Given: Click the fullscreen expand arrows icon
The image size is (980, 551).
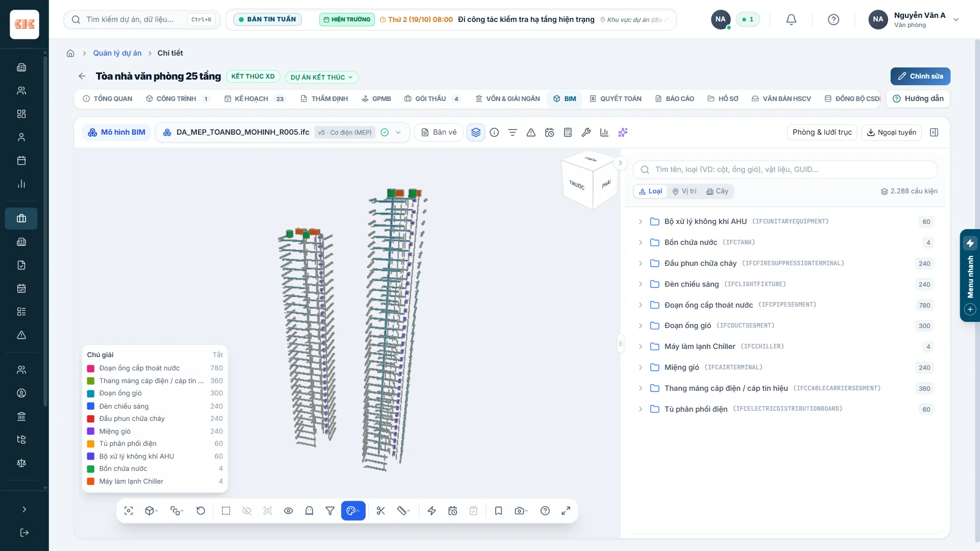Looking at the screenshot, I should [x=566, y=511].
